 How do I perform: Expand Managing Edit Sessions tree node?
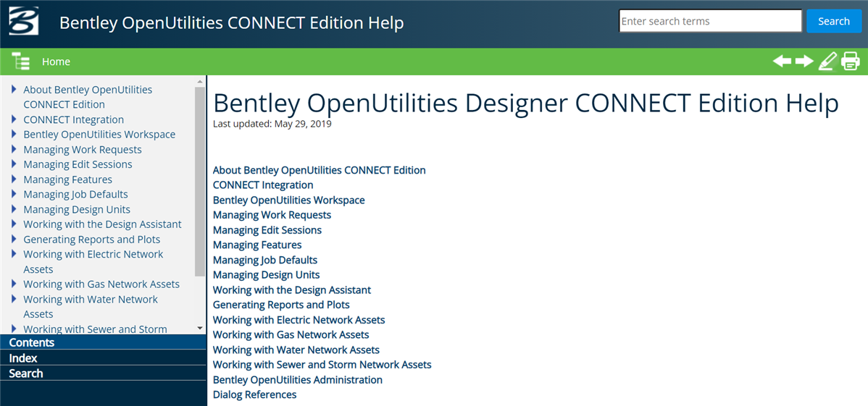(14, 164)
